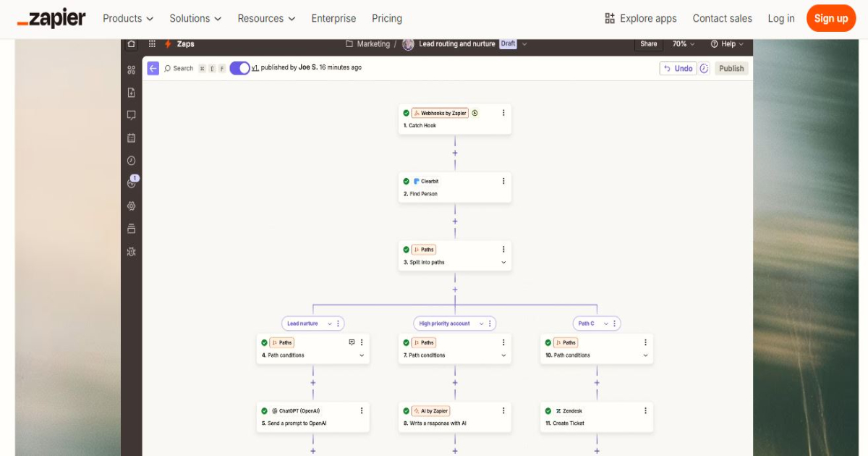Open three-dot menu on Send a prompt to OpenAI

coord(362,410)
